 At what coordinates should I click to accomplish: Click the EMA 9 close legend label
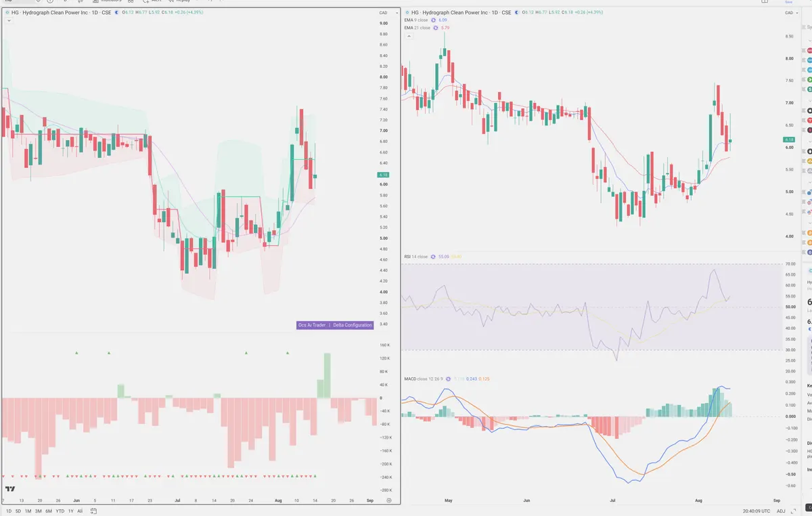[415, 20]
